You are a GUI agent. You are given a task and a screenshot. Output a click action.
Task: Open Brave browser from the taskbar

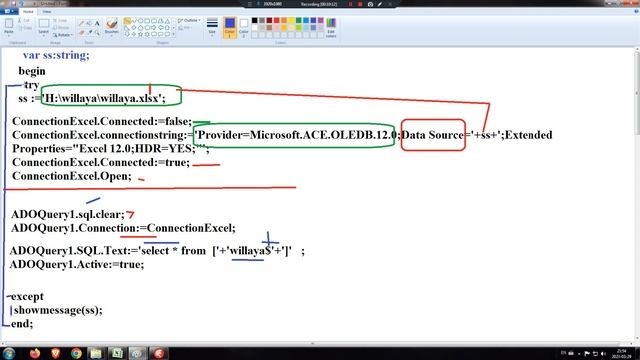click(x=56, y=353)
